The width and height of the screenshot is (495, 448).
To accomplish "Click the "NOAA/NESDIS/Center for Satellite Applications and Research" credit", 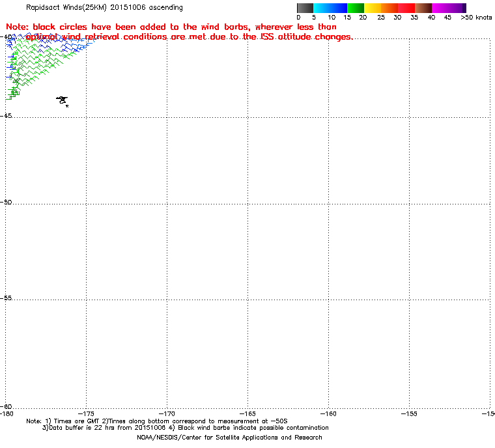I will (x=229, y=438).
